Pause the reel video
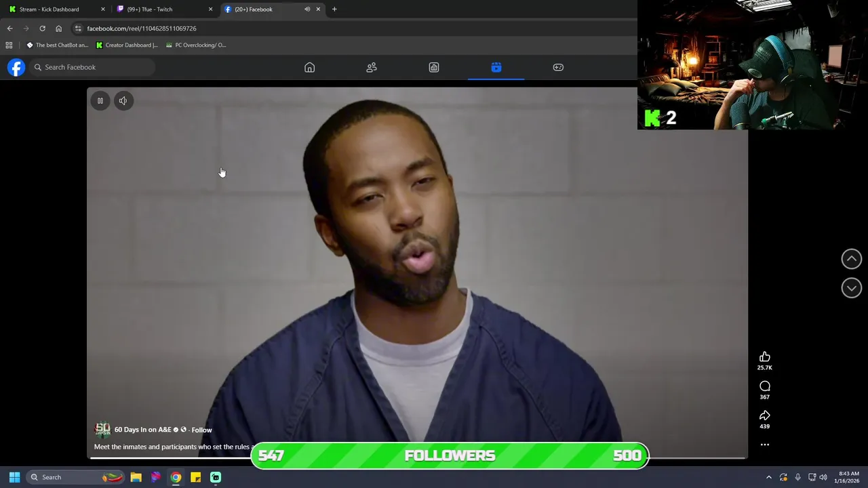Viewport: 868px width, 488px height. click(100, 101)
